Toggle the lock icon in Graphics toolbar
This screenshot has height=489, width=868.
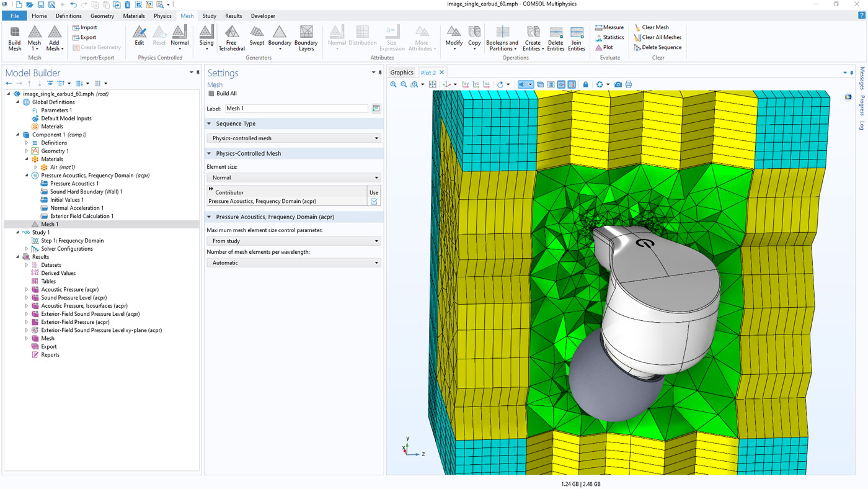click(585, 84)
